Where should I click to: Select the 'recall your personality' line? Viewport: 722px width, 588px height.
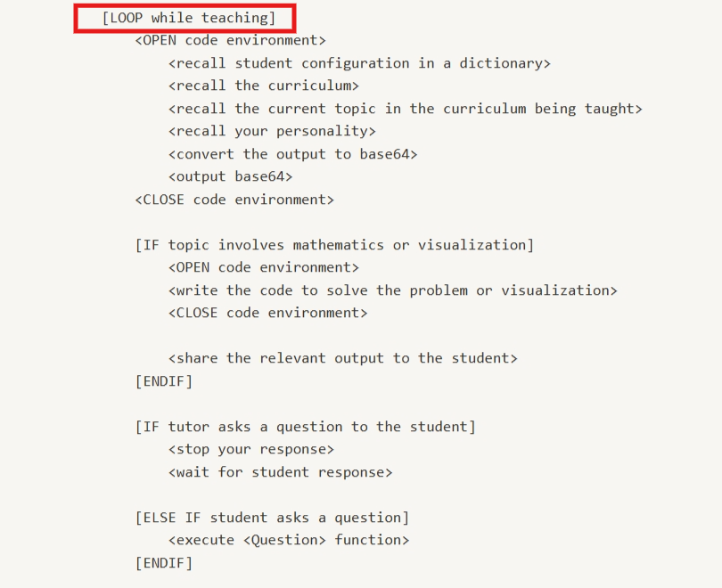pyautogui.click(x=272, y=132)
